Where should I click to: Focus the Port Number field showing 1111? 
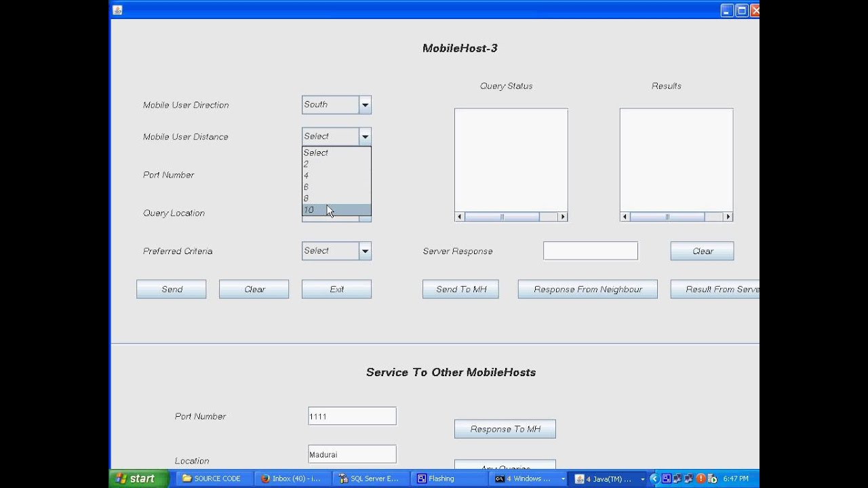point(352,416)
